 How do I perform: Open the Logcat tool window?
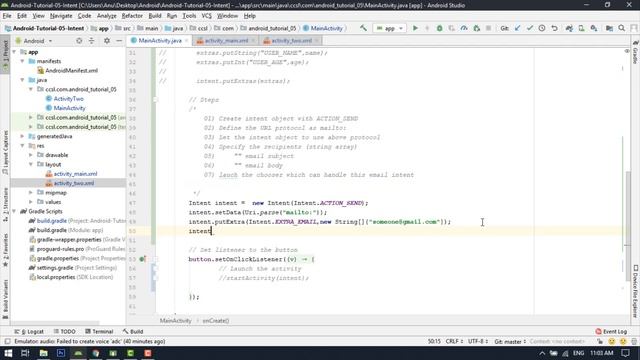click(x=29, y=331)
